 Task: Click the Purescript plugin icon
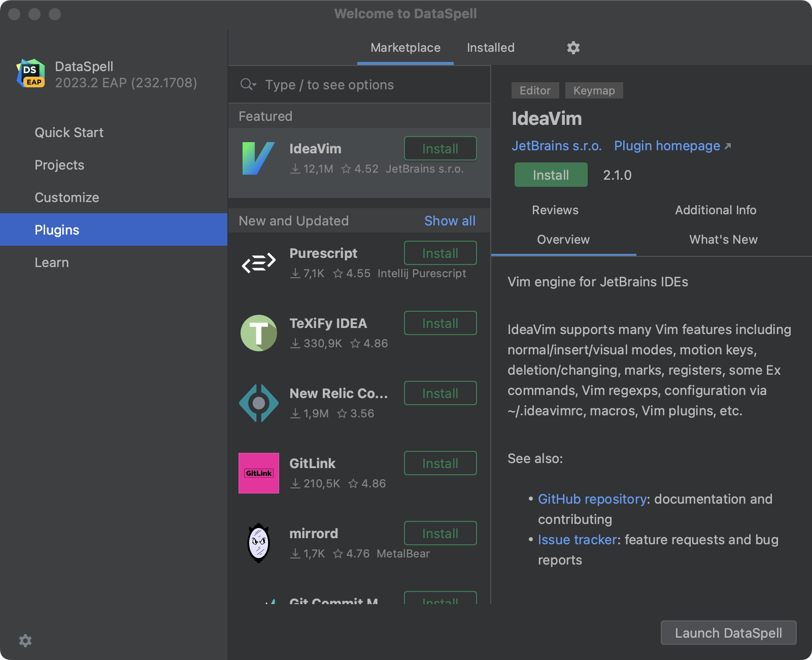258,263
